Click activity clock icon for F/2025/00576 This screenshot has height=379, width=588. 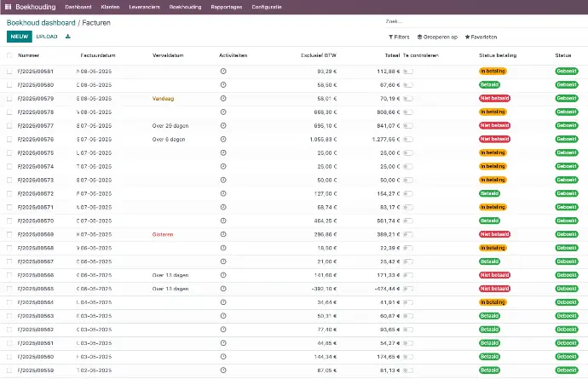click(223, 139)
